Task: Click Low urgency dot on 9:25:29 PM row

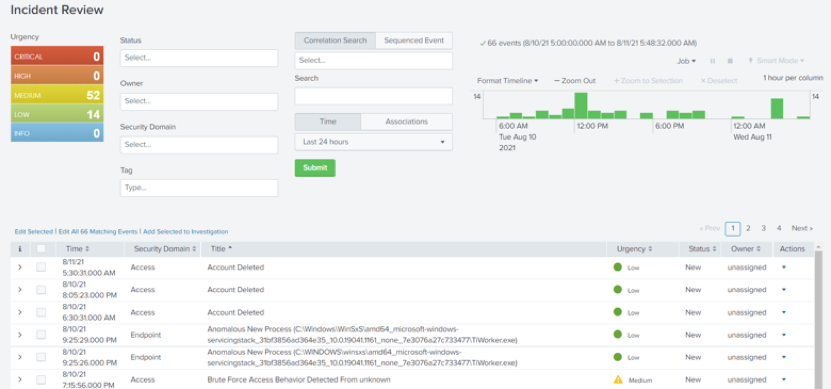Action: (617, 334)
